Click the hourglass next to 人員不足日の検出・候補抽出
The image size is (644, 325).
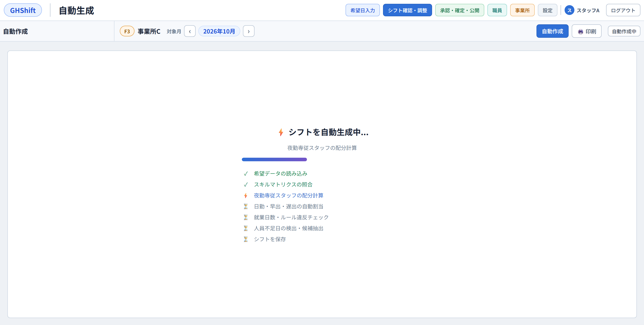246,228
